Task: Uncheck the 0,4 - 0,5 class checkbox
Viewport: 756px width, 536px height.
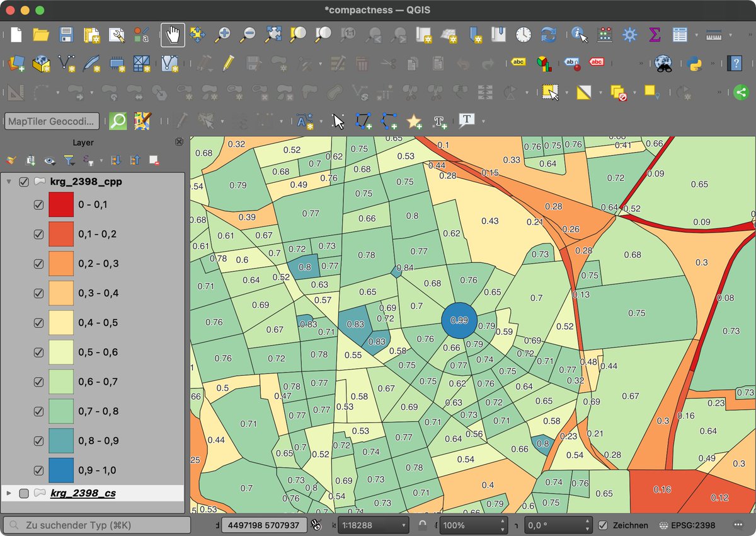Action: 38,323
